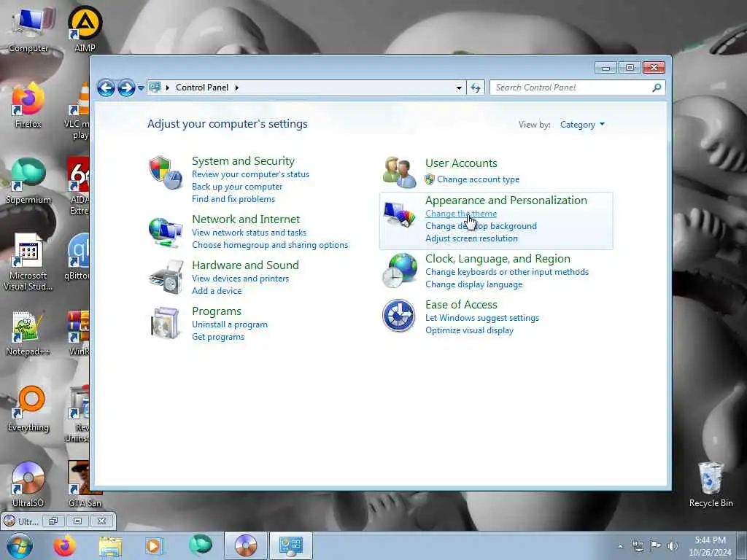Image resolution: width=747 pixels, height=560 pixels.
Task: Click Uninstall a program
Action: pos(230,324)
